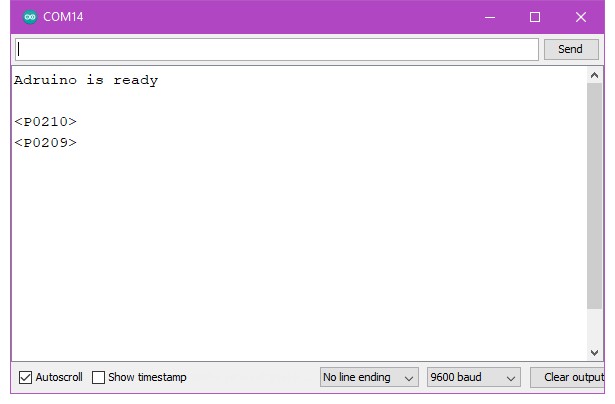Click the empty area of serial output
The image size is (615, 404).
point(300,250)
